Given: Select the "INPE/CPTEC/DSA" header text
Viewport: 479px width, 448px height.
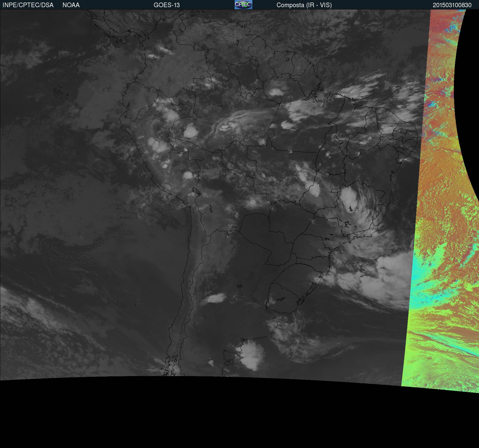Looking at the screenshot, I should pyautogui.click(x=28, y=5).
